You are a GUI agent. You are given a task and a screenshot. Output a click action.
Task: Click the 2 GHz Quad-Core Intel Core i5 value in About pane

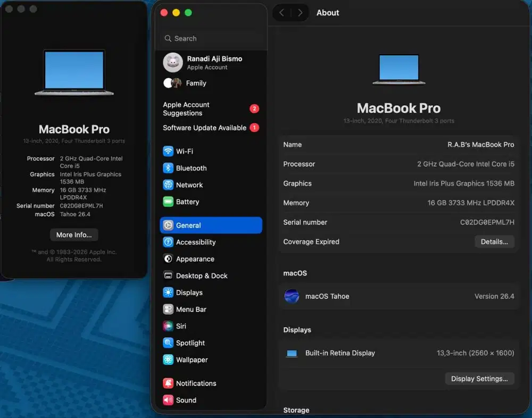point(465,164)
